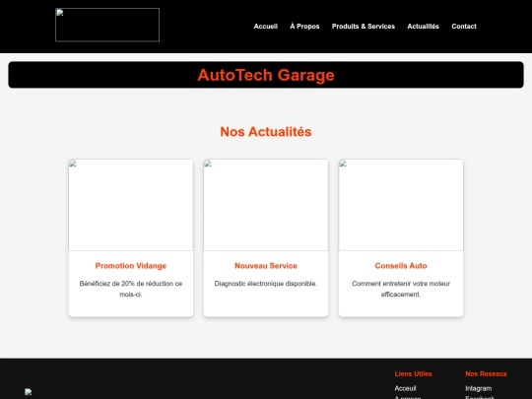Open the Contact navigation link

464,27
